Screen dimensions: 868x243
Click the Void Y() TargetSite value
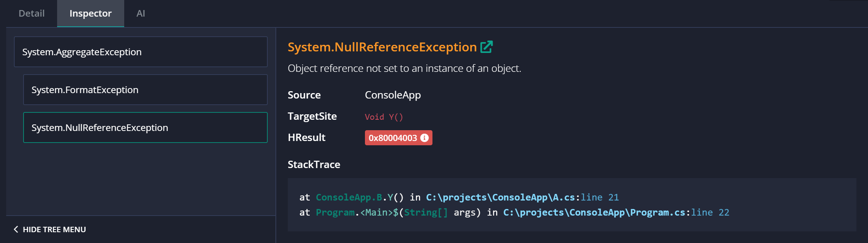point(384,117)
